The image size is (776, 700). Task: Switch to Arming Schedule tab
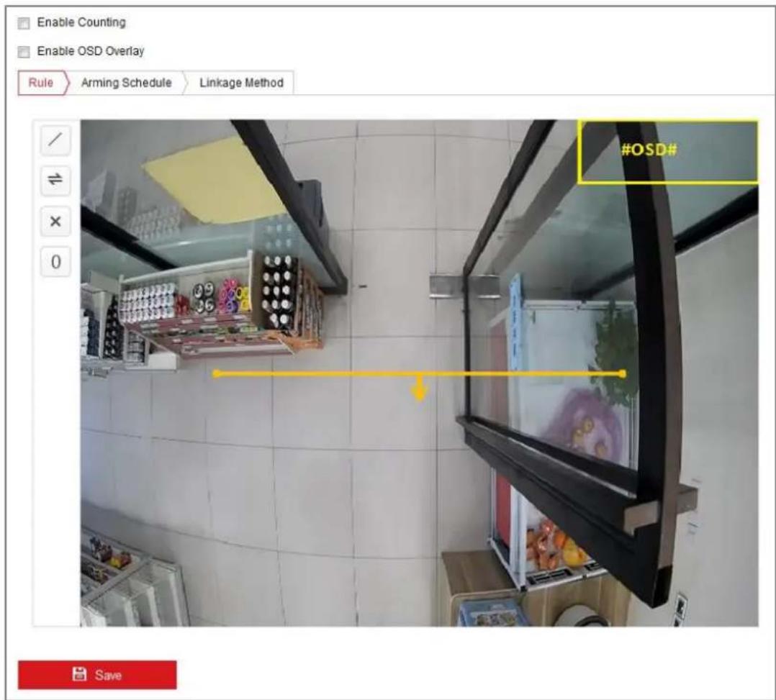126,83
